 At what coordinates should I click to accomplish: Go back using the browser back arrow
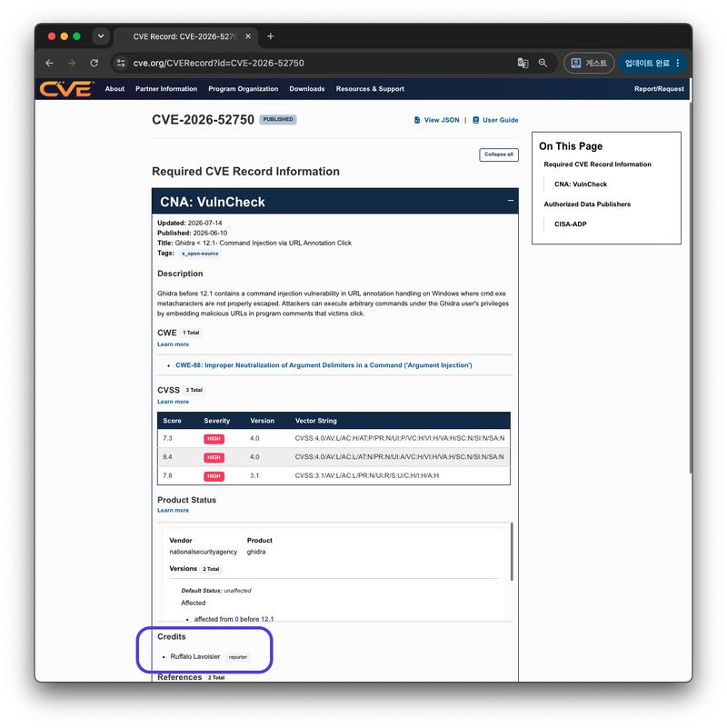(50, 63)
